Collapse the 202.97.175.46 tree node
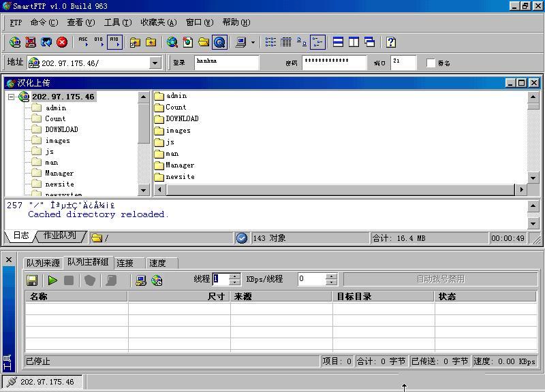 coord(11,97)
